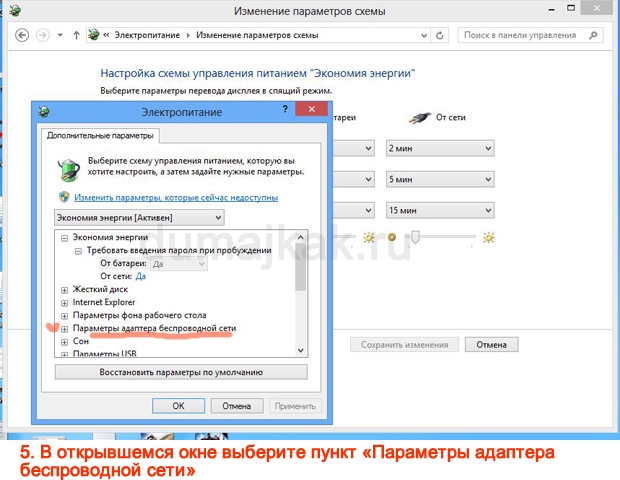
Task: Collapse Требовать введения пароля при пробуждении
Action: click(78, 251)
